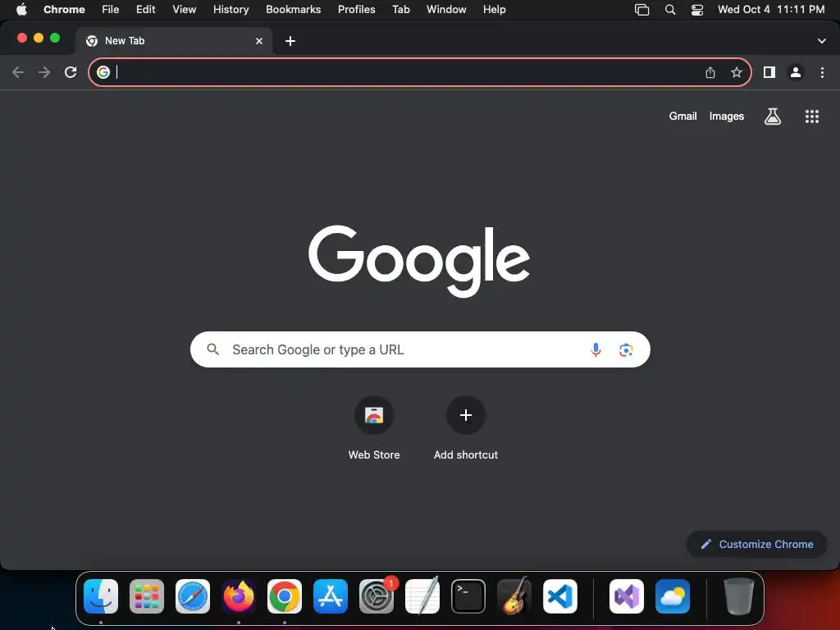Open Chrome three-dot menu
Viewport: 840px width, 630px height.
coord(822,72)
